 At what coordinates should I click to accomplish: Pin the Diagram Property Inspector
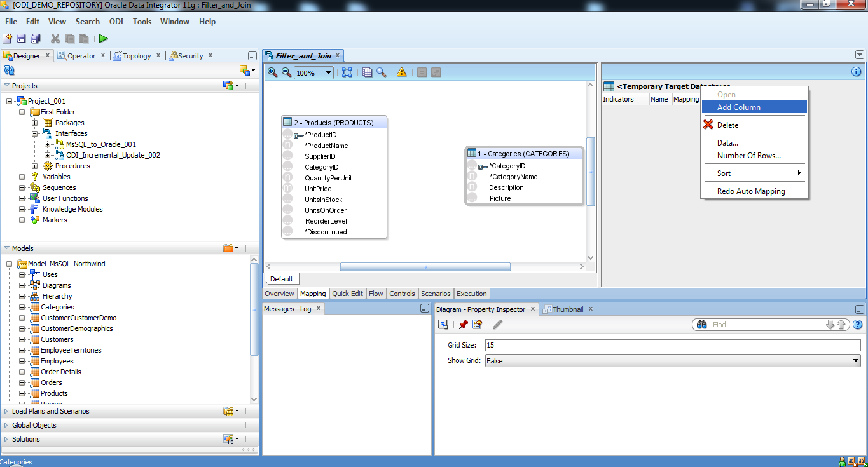463,325
